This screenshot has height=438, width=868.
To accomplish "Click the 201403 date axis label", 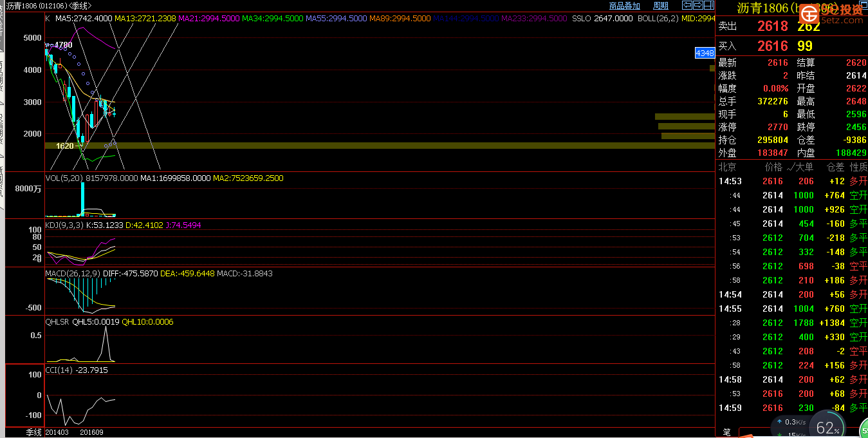I will pyautogui.click(x=58, y=432).
